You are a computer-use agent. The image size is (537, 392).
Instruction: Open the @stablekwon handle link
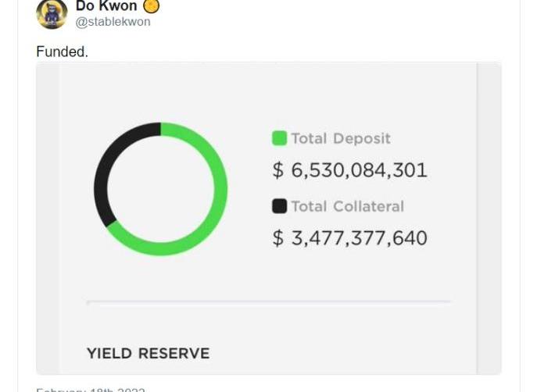pyautogui.click(x=113, y=22)
